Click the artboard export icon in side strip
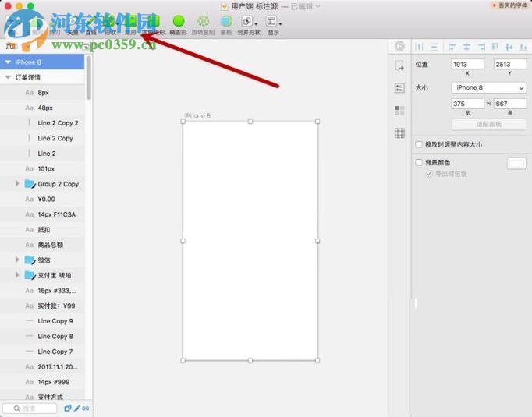 click(399, 65)
